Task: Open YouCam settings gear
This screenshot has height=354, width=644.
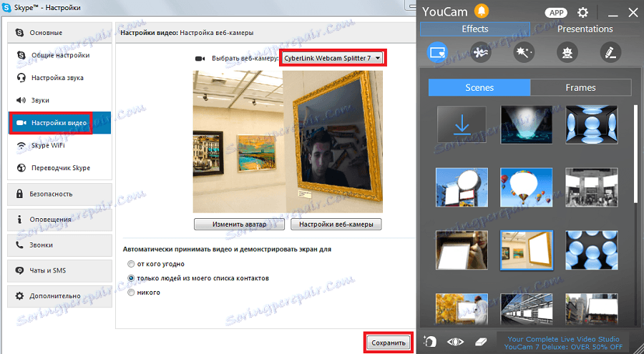Action: [582, 12]
